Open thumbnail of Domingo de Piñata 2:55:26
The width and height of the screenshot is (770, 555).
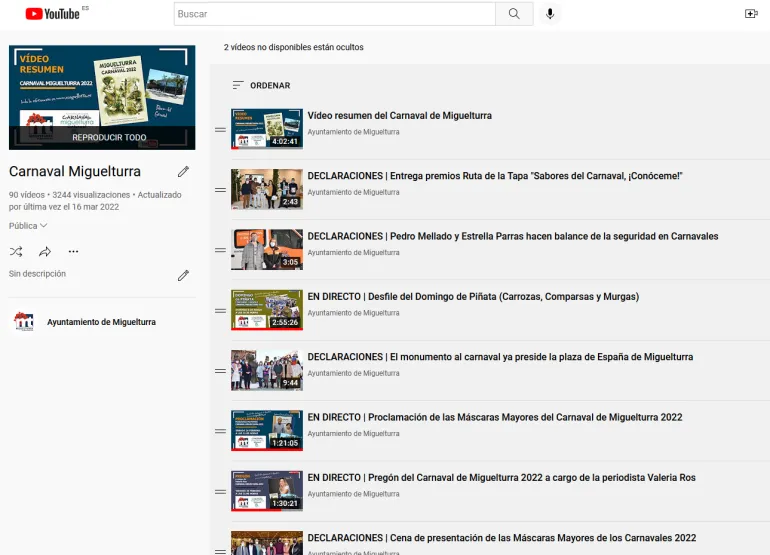coord(267,310)
